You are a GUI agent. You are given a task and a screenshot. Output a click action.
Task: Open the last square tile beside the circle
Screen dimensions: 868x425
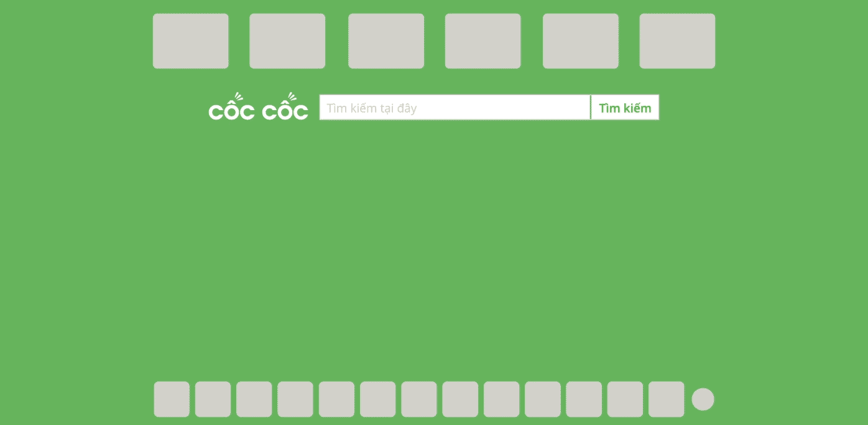[667, 399]
